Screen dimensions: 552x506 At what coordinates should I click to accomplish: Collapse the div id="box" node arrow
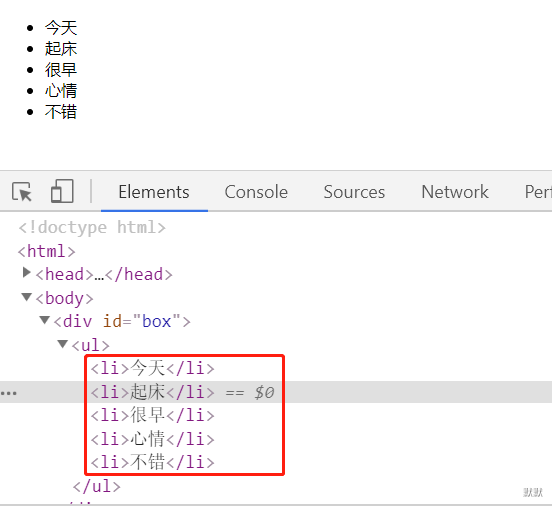pos(44,320)
